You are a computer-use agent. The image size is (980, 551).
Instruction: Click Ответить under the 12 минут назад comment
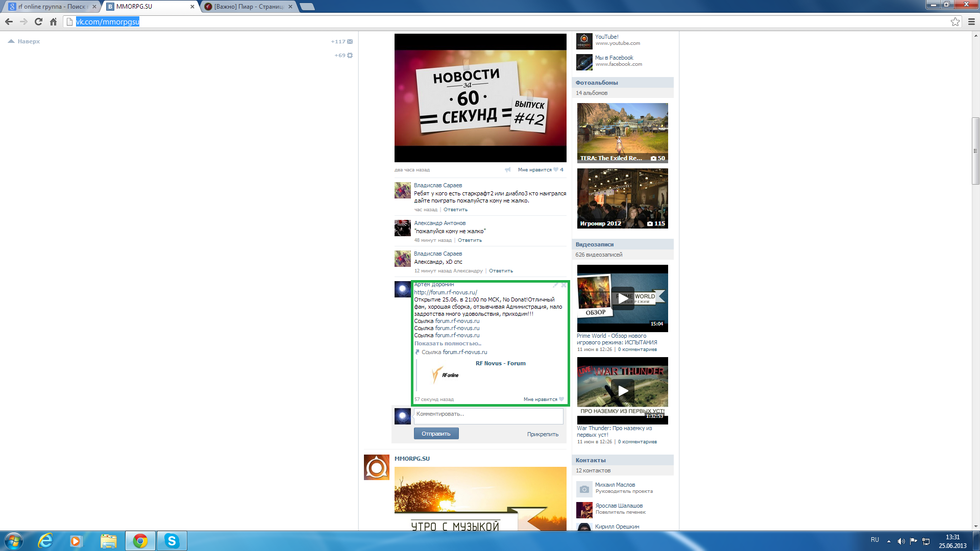pos(501,271)
